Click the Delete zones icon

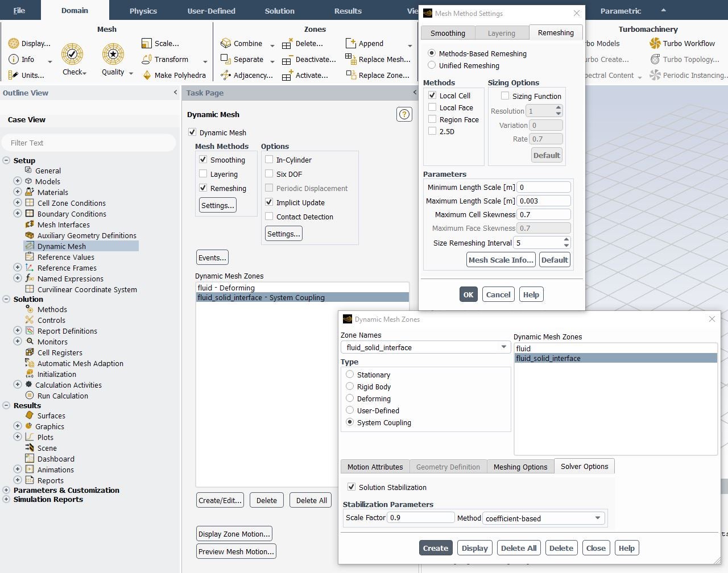(287, 43)
